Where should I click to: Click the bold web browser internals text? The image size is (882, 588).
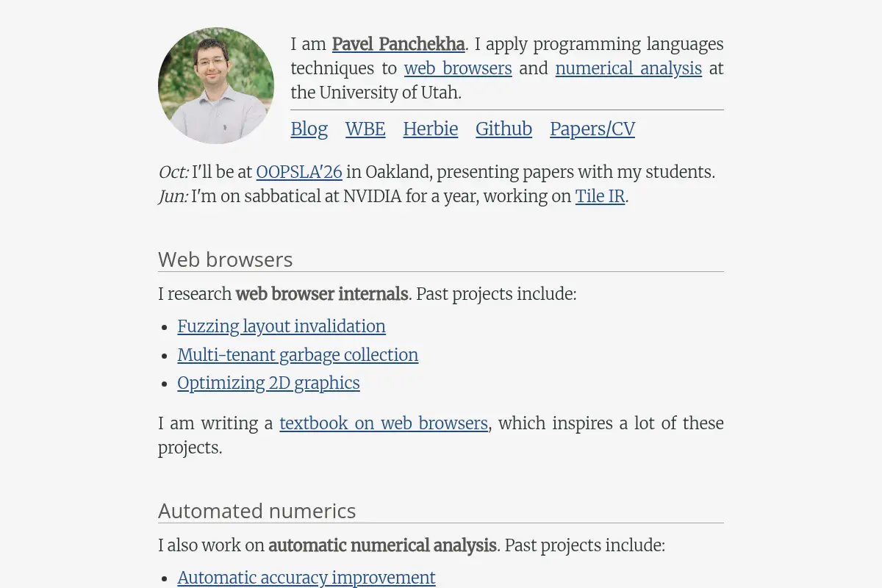coord(322,294)
